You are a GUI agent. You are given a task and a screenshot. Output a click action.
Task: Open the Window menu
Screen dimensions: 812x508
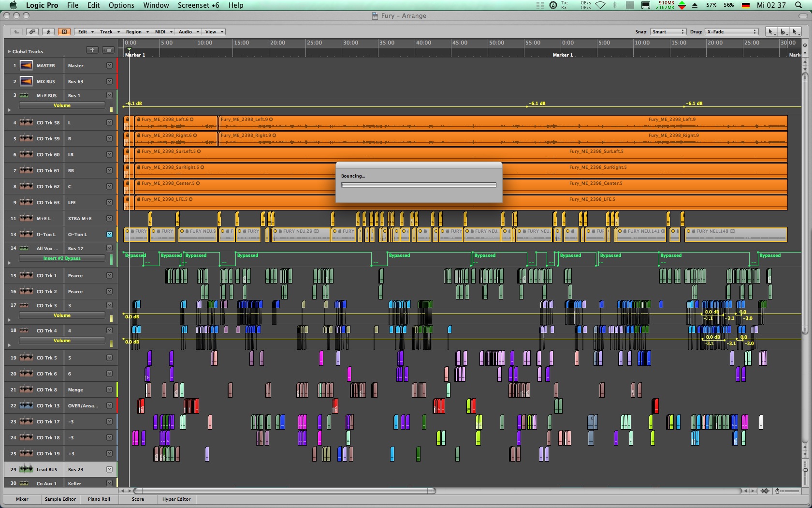[156, 5]
